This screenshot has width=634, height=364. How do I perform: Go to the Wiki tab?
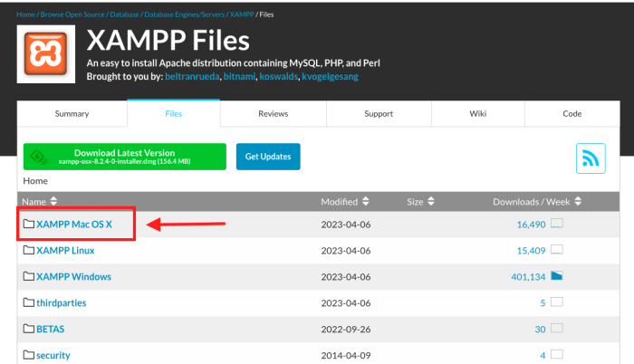click(478, 114)
